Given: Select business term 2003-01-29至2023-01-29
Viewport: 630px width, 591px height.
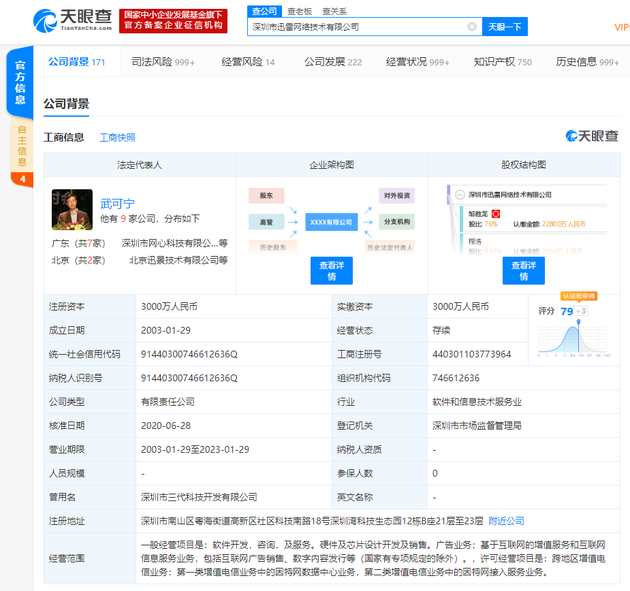Looking at the screenshot, I should (x=195, y=450).
